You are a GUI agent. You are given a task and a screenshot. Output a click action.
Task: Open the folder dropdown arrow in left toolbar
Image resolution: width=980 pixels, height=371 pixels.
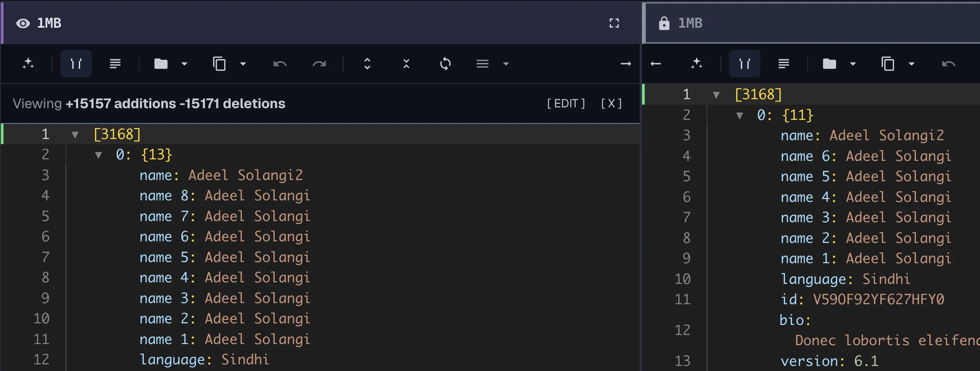(x=184, y=64)
